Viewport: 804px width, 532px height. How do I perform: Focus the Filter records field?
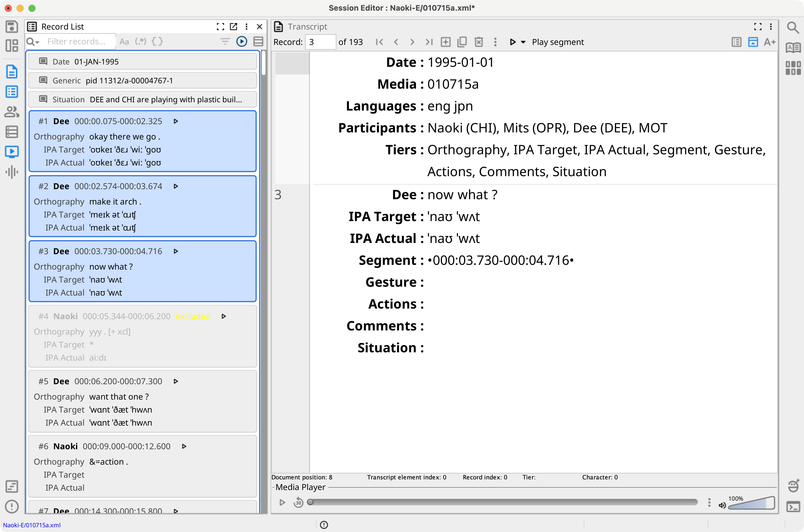point(77,41)
